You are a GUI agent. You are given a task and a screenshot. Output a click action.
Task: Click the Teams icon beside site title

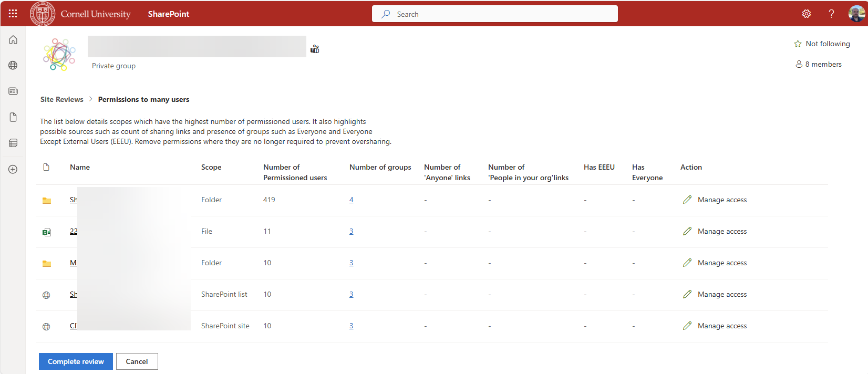point(315,49)
